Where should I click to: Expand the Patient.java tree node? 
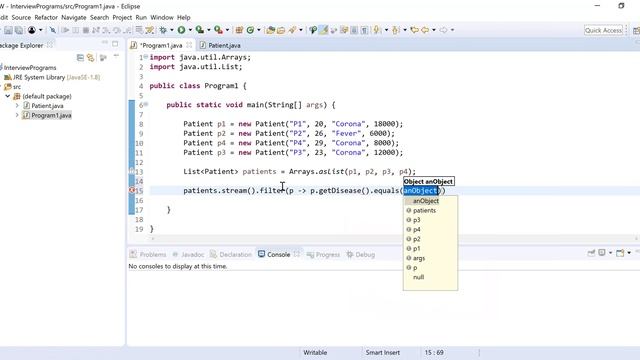click(17, 106)
